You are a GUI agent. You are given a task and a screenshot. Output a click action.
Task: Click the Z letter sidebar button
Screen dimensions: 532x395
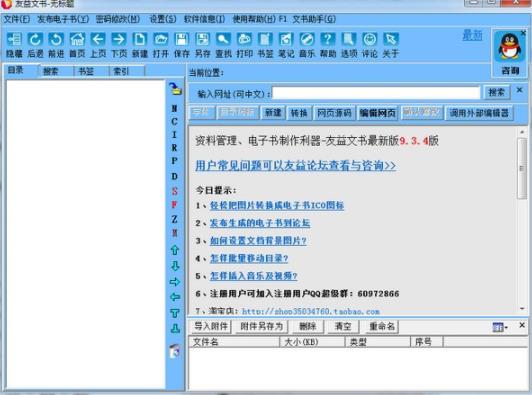point(174,219)
